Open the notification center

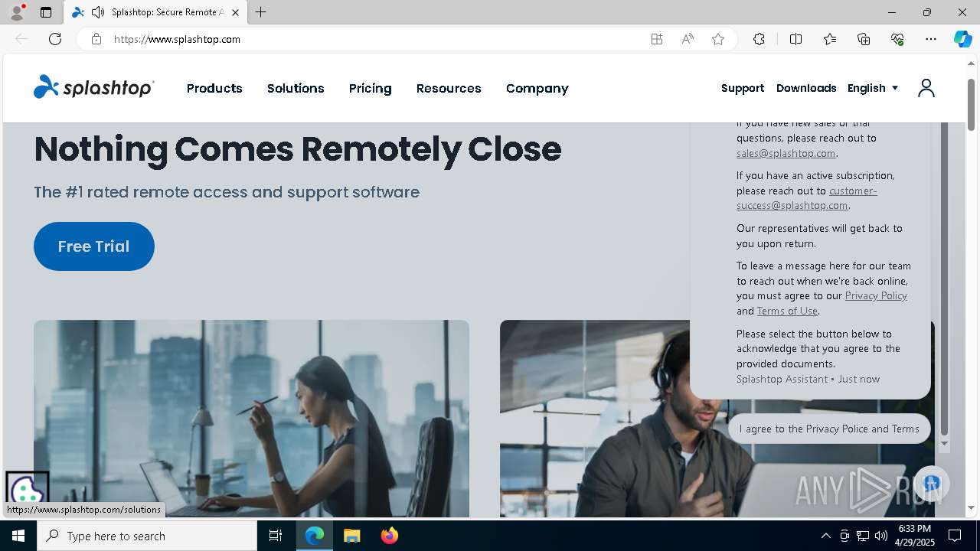tap(955, 536)
